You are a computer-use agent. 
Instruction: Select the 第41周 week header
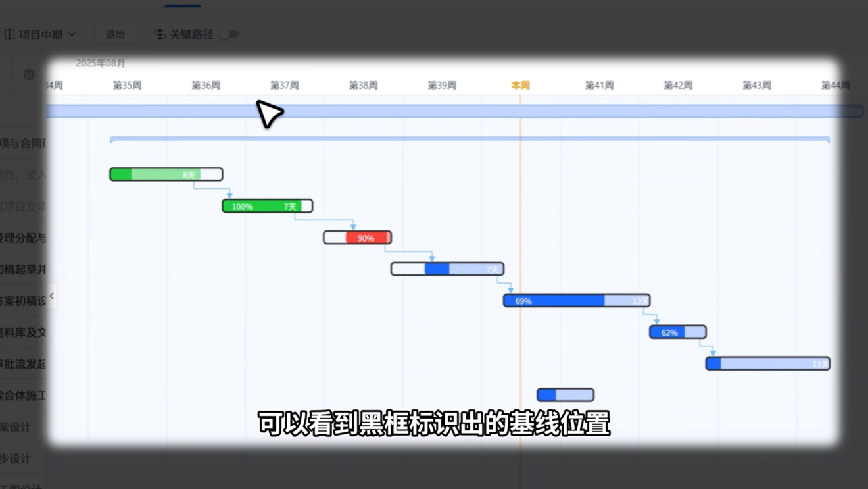(599, 86)
